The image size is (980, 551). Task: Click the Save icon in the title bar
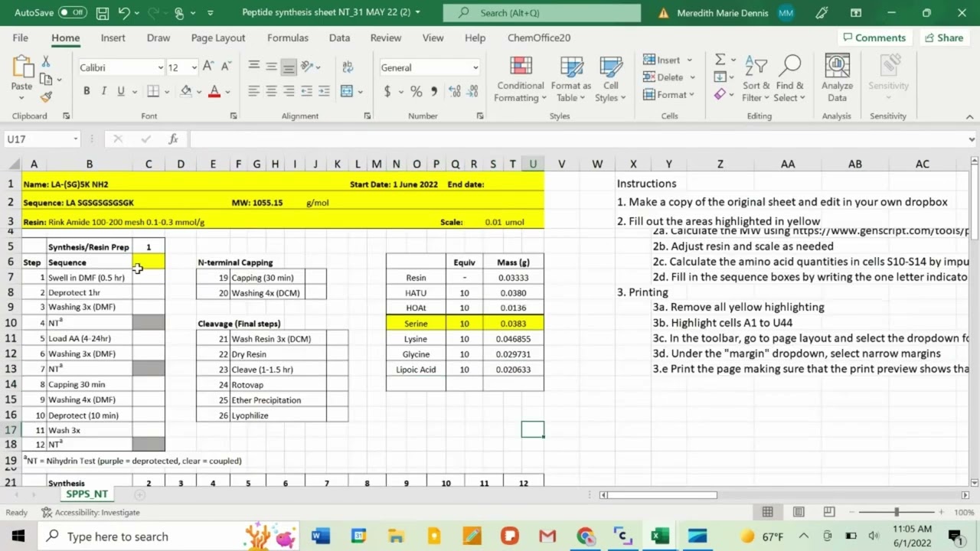tap(103, 13)
